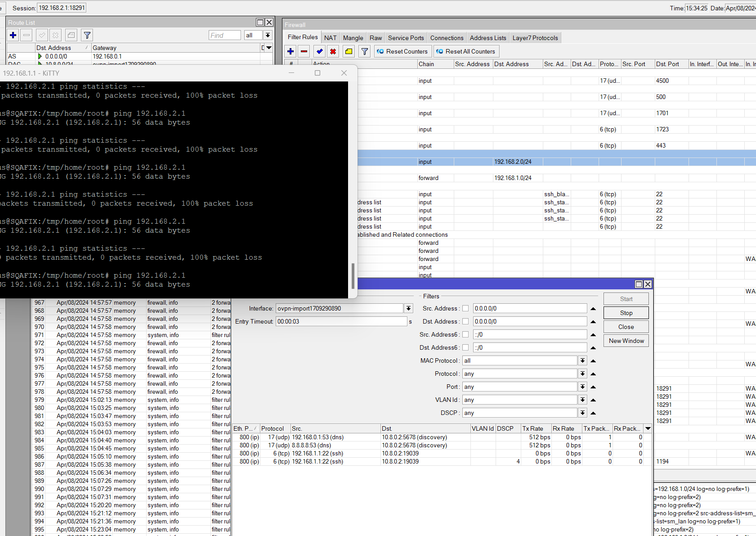
Task: Add new route with plus icon in Route List
Action: pos(13,35)
